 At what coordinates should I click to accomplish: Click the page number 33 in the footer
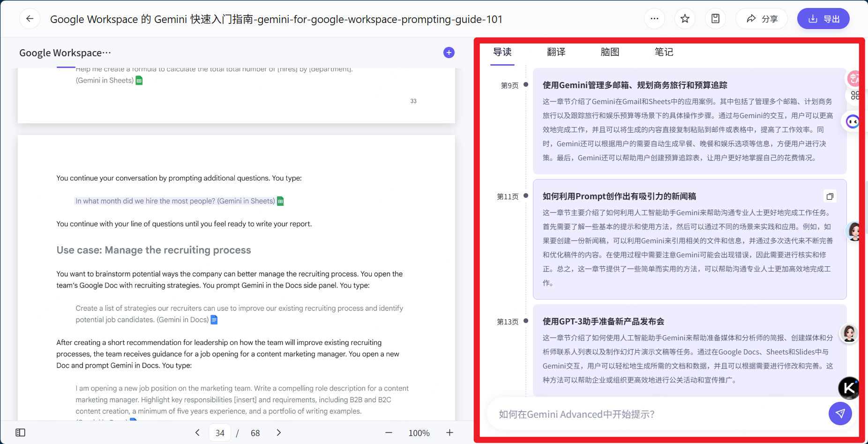coord(413,101)
